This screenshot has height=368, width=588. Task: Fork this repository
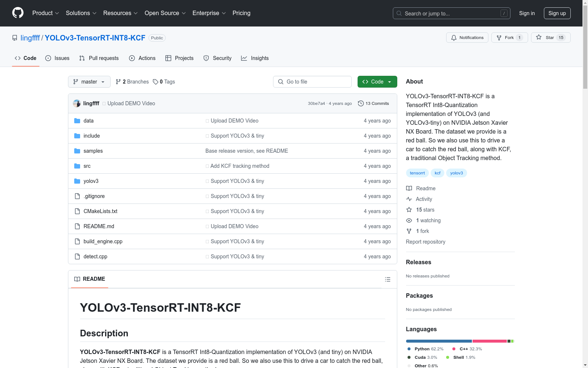509,38
